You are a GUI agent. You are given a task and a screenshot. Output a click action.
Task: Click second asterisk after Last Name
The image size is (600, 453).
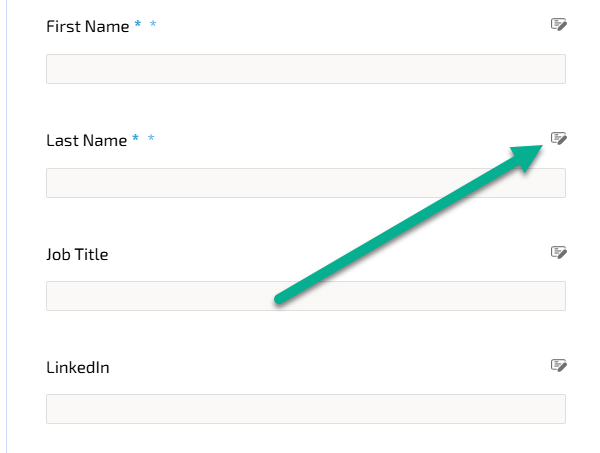coord(151,139)
